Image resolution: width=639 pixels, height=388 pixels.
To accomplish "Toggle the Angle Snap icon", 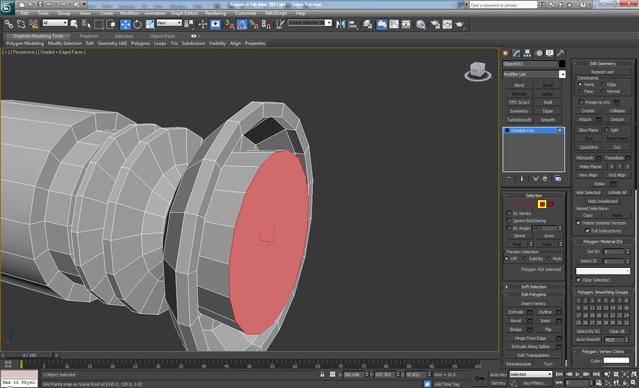I will click(x=242, y=24).
